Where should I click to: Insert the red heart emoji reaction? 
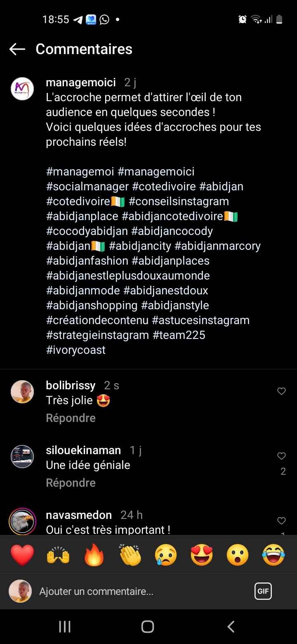click(22, 555)
